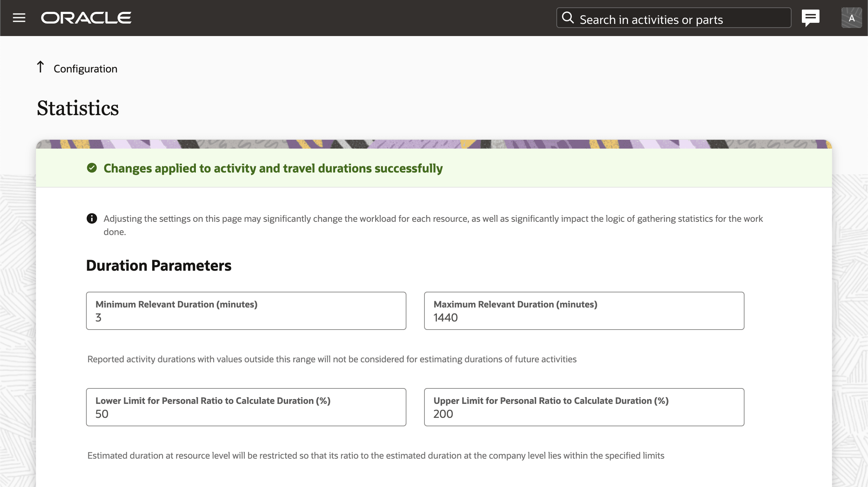This screenshot has width=868, height=487.
Task: Click the reported activity durations hint text
Action: point(332,359)
